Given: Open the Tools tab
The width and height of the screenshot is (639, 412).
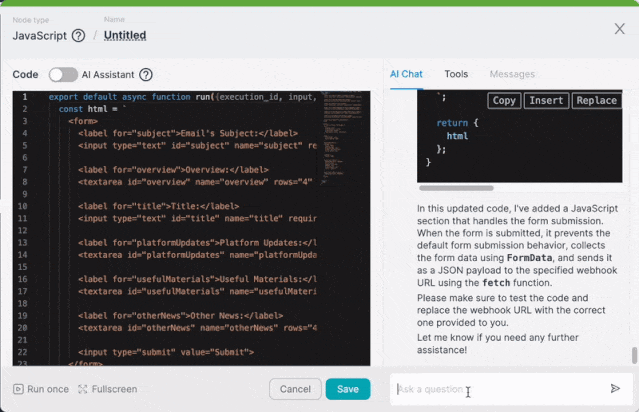Looking at the screenshot, I should (x=456, y=74).
